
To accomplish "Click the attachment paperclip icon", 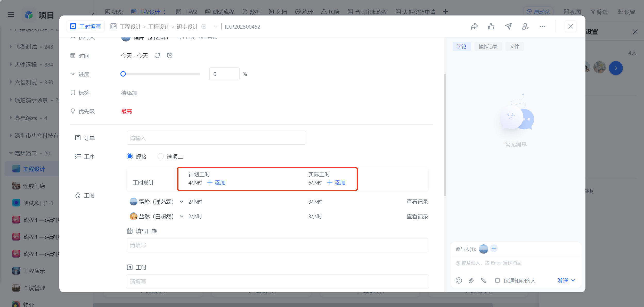I will click(x=471, y=280).
